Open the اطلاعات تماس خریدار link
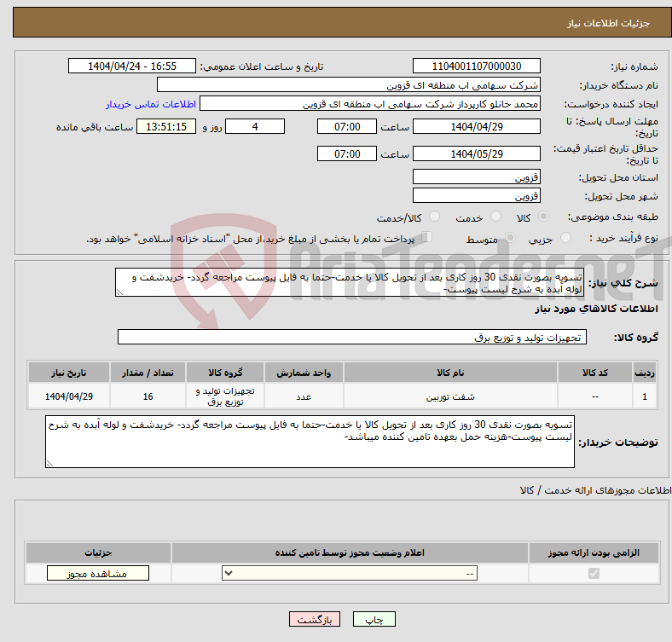Viewport: 672px width, 642px height. coord(151,104)
